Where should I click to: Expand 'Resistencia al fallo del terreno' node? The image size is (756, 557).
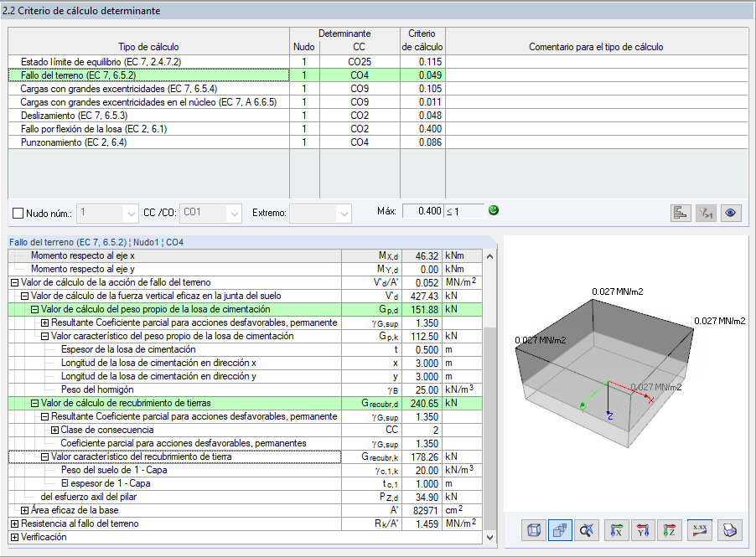[14, 523]
